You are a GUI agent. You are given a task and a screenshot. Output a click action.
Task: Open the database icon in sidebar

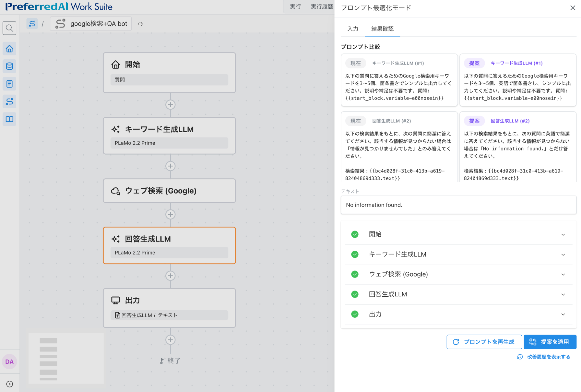(9, 66)
